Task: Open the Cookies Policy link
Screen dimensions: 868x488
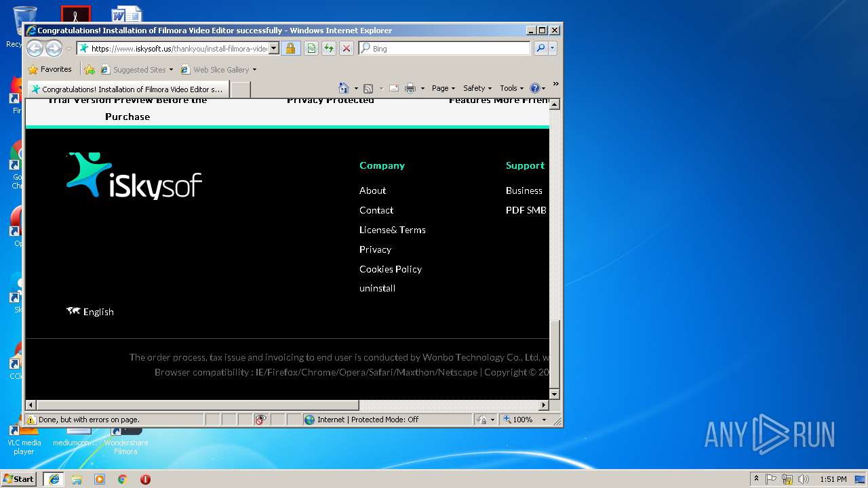Action: (391, 269)
